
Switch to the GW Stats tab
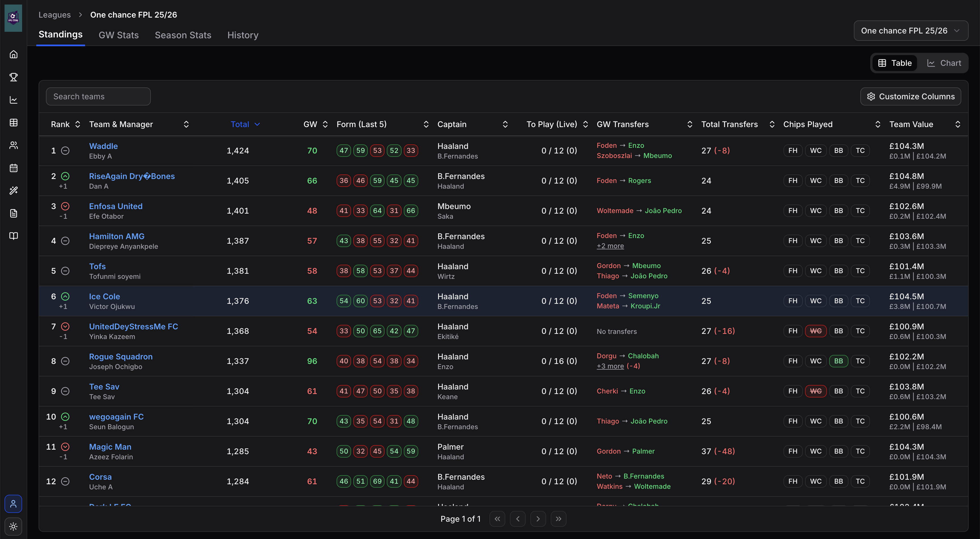(x=118, y=35)
